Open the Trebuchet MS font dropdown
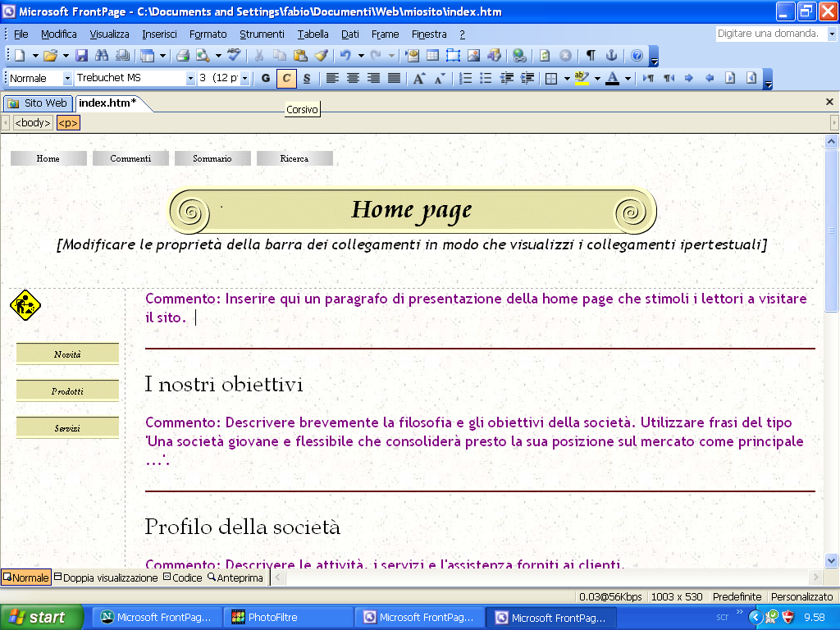This screenshot has height=630, width=840. pos(190,78)
